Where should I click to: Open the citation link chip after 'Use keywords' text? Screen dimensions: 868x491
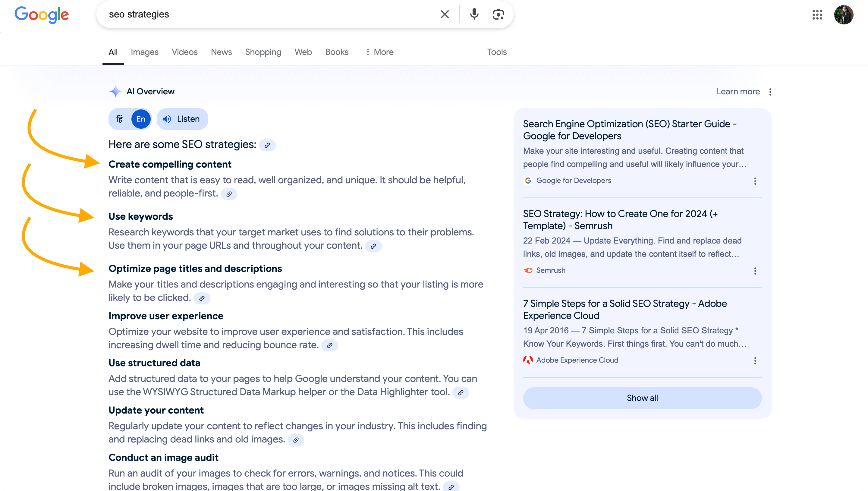[x=373, y=246]
